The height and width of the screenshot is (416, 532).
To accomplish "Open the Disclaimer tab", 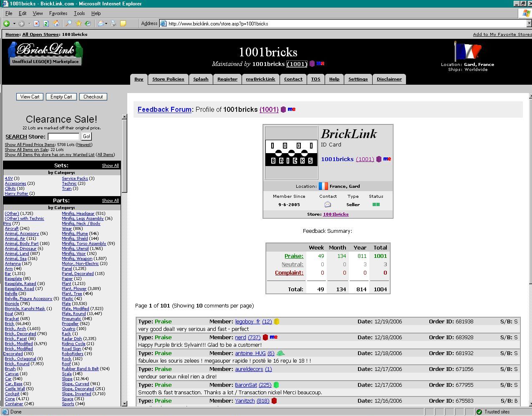I will [389, 79].
